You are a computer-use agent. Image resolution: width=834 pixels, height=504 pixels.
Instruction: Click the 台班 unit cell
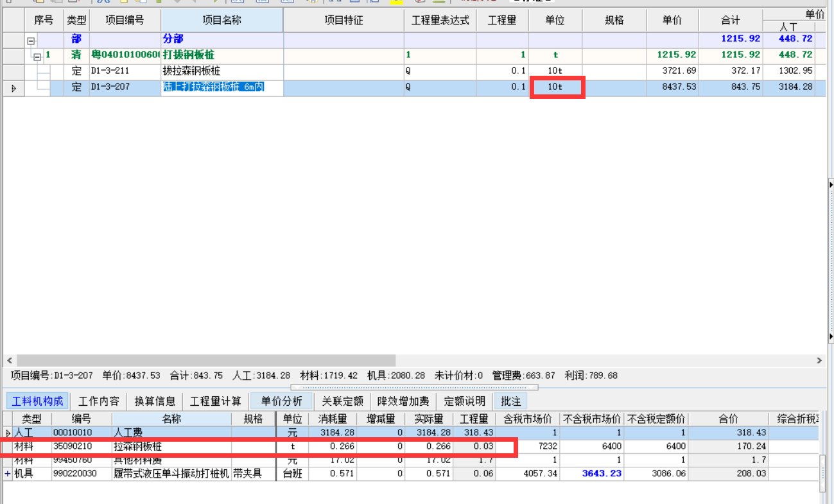tap(293, 474)
